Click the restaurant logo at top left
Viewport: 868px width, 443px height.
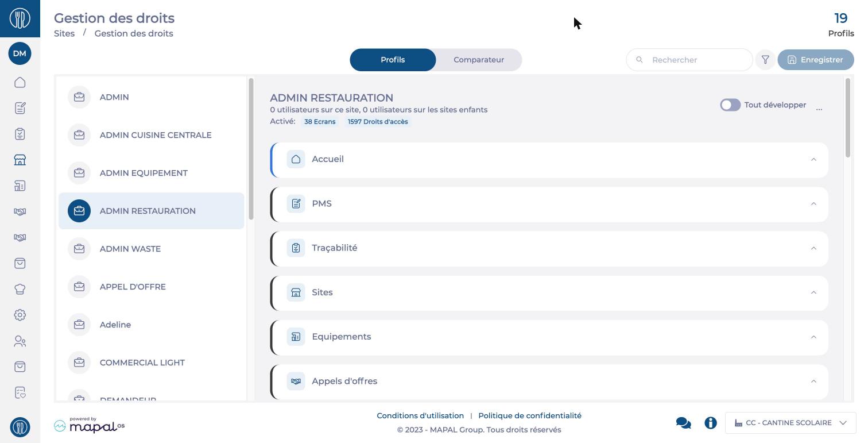[x=20, y=18]
